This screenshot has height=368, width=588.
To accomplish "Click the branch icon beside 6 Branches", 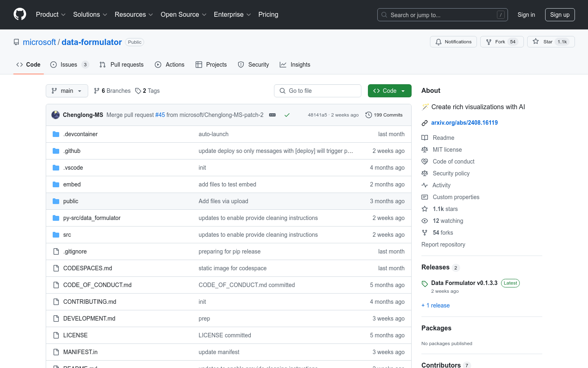I will (97, 91).
